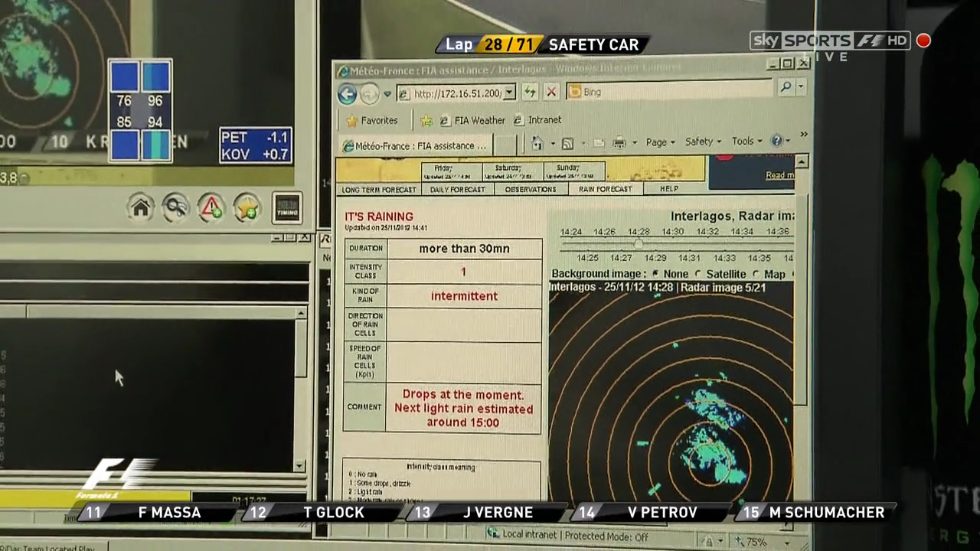Click the search magnifier icon beside Bing
This screenshot has height=551, width=980.
(785, 89)
